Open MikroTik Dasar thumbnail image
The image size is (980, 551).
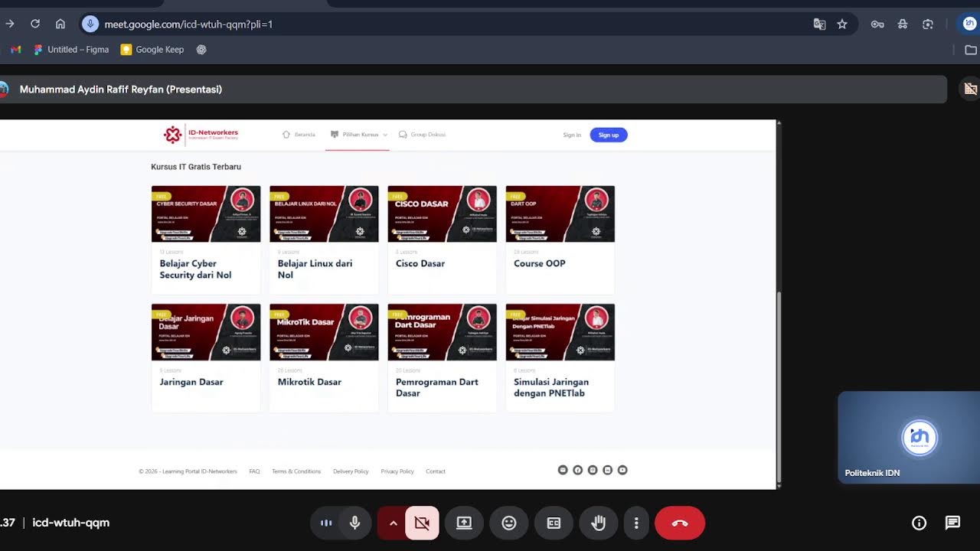(x=324, y=332)
